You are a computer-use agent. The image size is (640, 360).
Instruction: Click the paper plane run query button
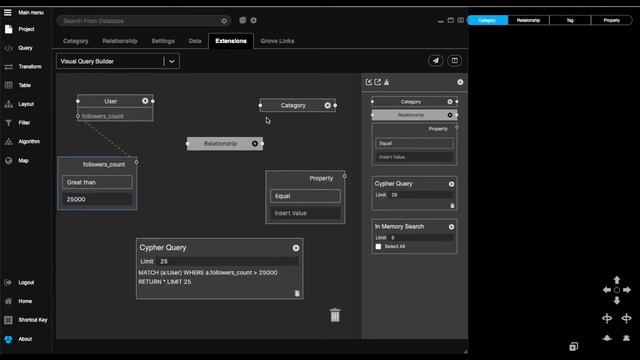tap(436, 61)
